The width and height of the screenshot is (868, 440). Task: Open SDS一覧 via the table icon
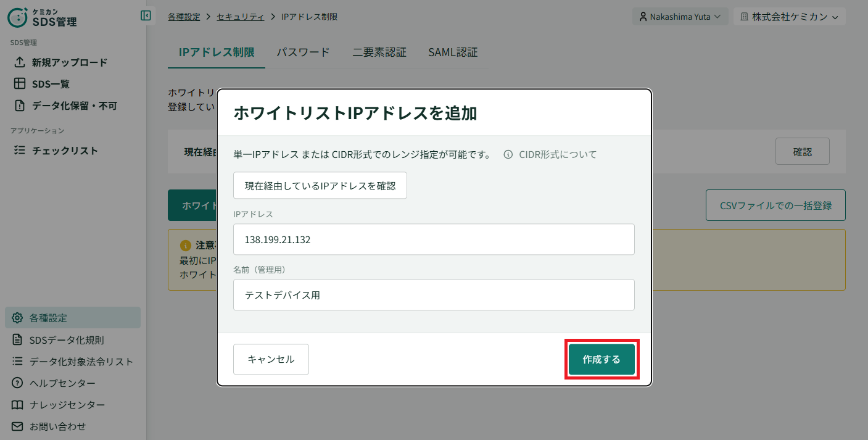(20, 84)
